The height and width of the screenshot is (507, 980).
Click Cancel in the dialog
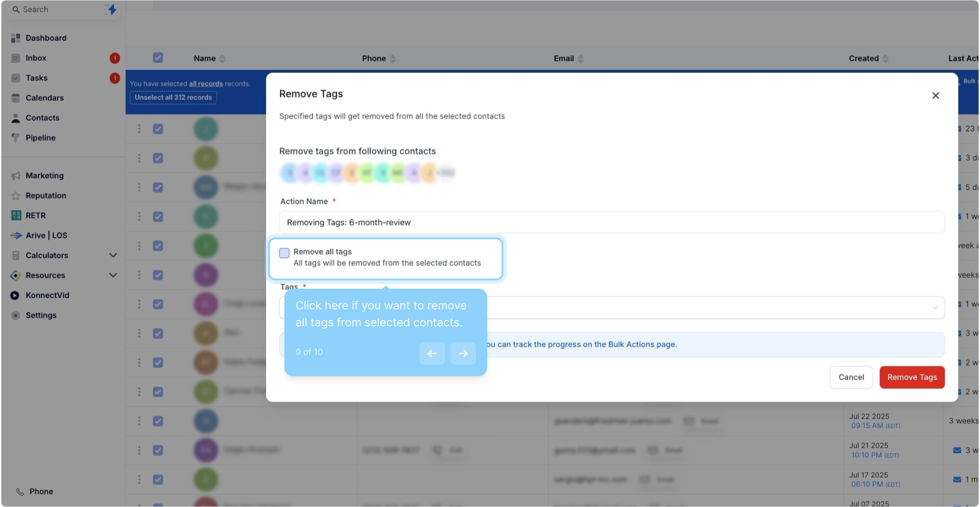point(850,377)
